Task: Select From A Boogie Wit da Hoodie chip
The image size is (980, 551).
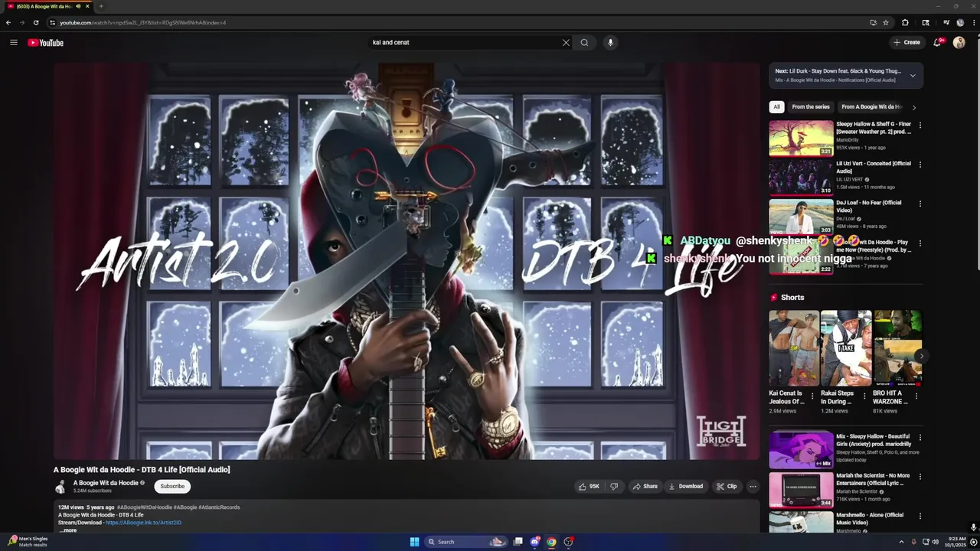Action: tap(871, 107)
